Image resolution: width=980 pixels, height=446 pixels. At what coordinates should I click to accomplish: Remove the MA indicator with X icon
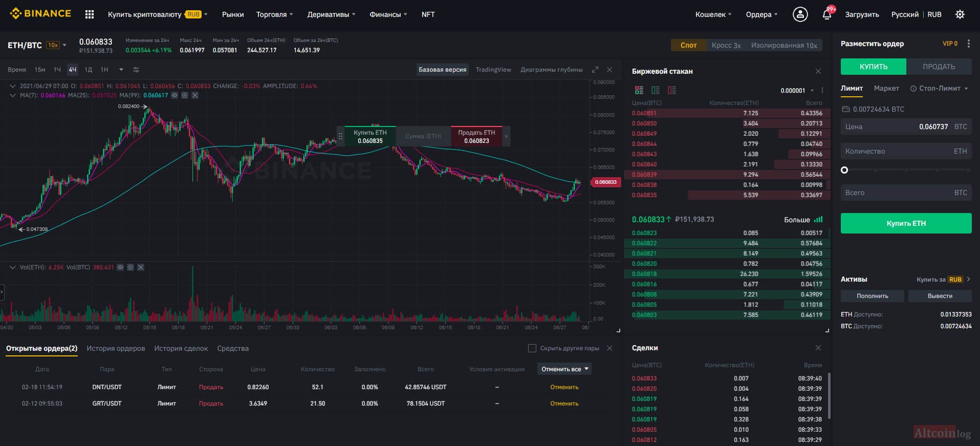[x=195, y=95]
